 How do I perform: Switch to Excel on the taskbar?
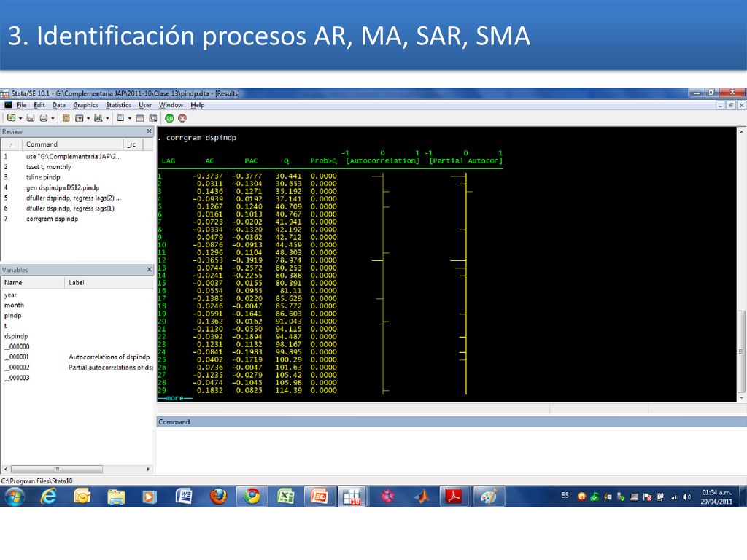tap(286, 497)
